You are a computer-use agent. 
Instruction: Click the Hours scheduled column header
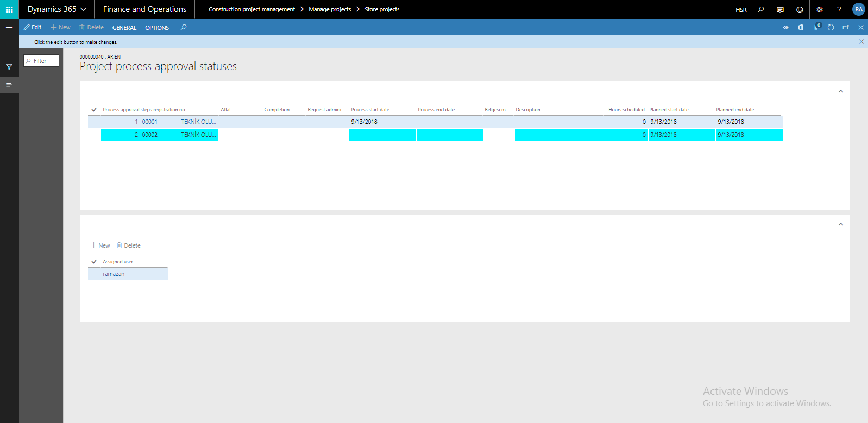coord(626,110)
